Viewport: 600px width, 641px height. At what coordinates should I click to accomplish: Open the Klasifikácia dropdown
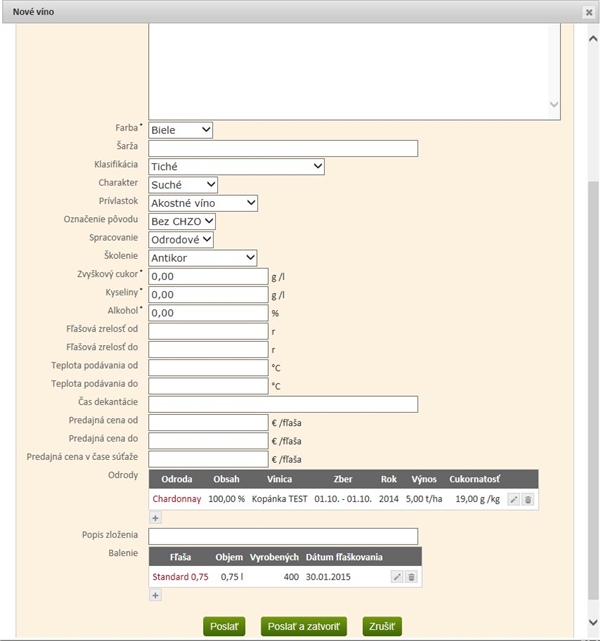coord(236,166)
